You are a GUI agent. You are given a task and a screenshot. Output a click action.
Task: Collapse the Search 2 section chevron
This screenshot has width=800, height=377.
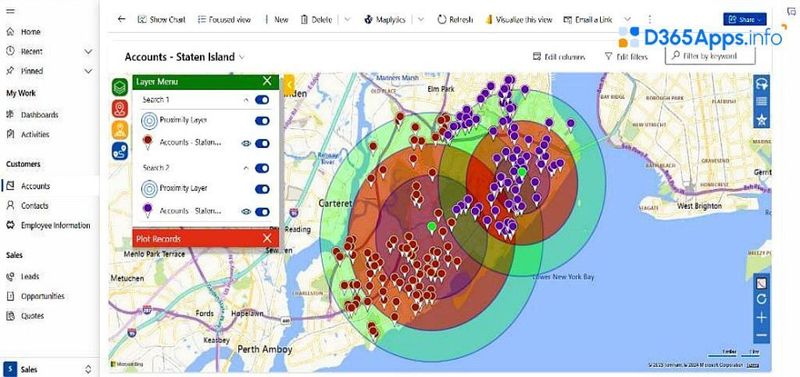click(246, 168)
